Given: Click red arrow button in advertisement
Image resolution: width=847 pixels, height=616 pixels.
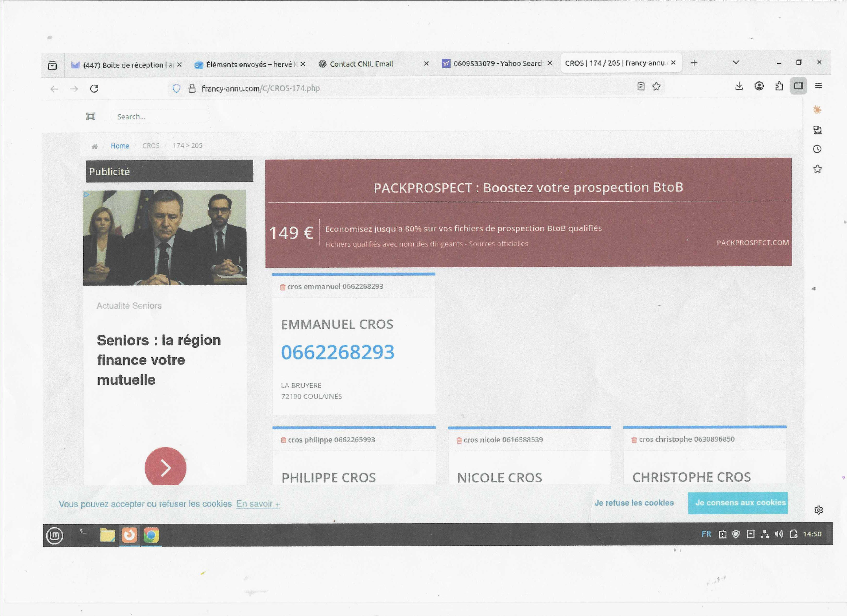Looking at the screenshot, I should [x=165, y=467].
